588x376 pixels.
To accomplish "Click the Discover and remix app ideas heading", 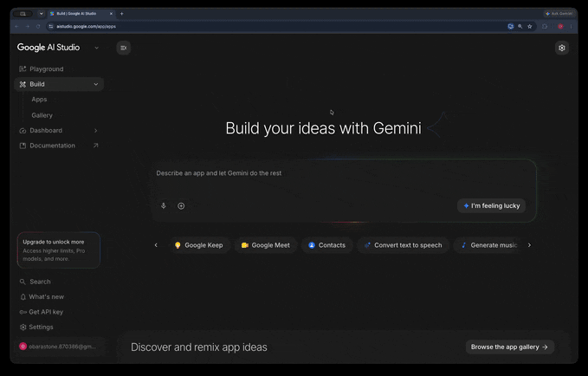I will 199,347.
